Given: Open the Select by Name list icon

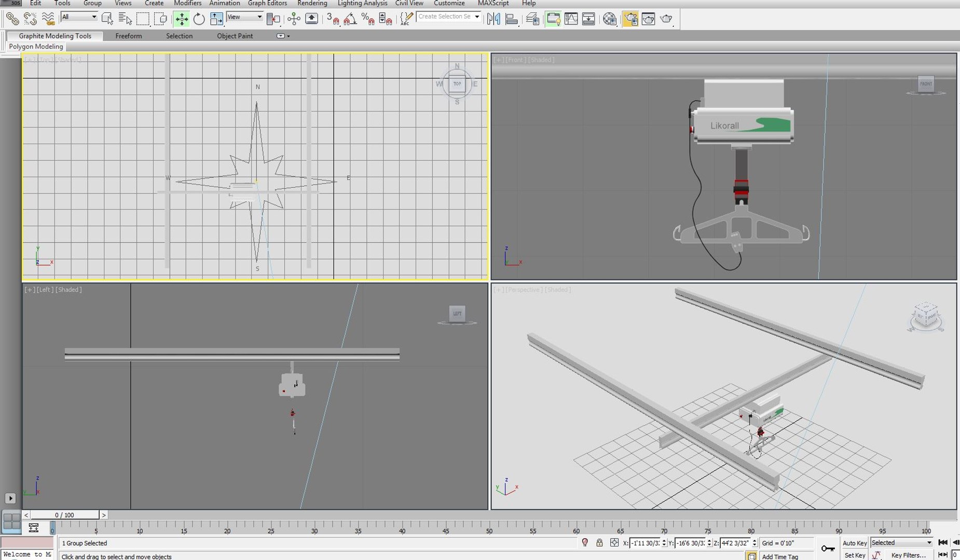Looking at the screenshot, I should [125, 19].
